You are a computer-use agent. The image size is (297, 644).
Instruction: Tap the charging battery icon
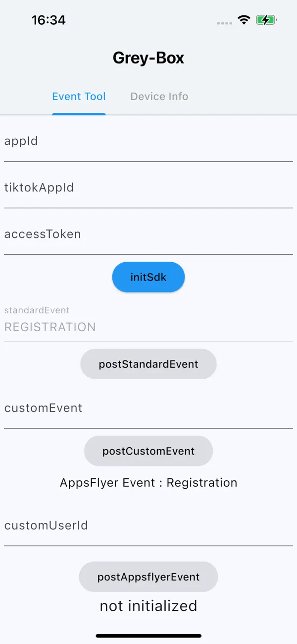[266, 20]
